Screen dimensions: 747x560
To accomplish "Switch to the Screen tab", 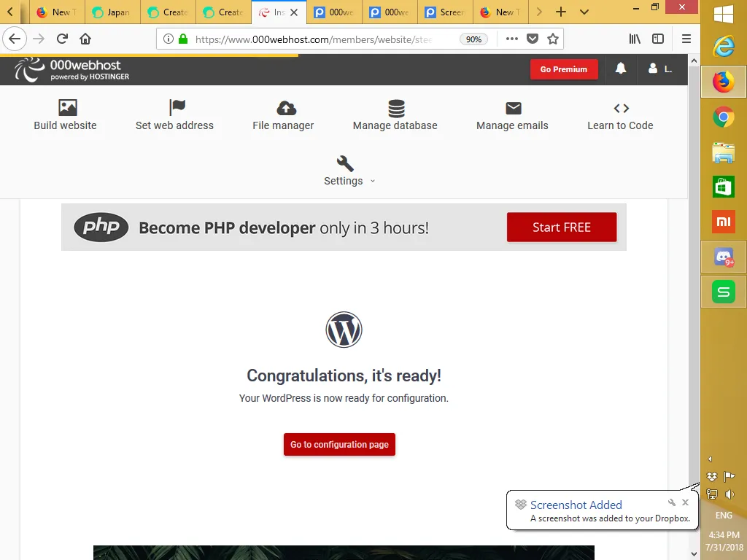I will pyautogui.click(x=446, y=12).
